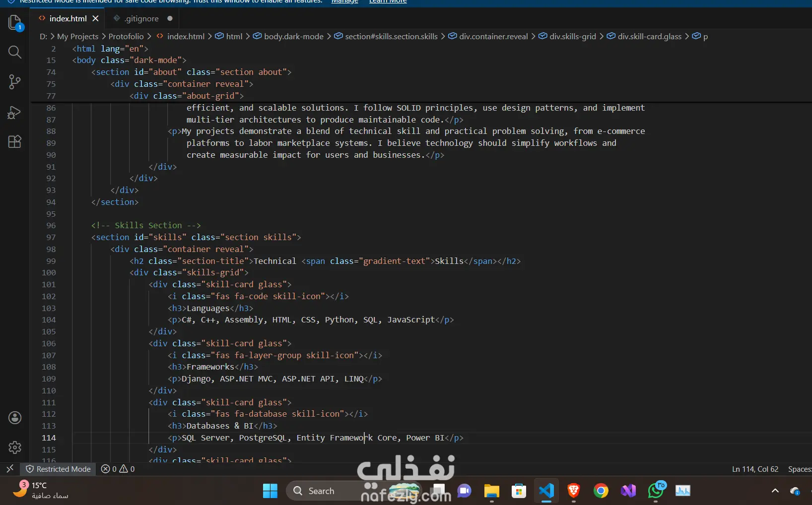Click the Learn More link in the banner

click(x=388, y=2)
